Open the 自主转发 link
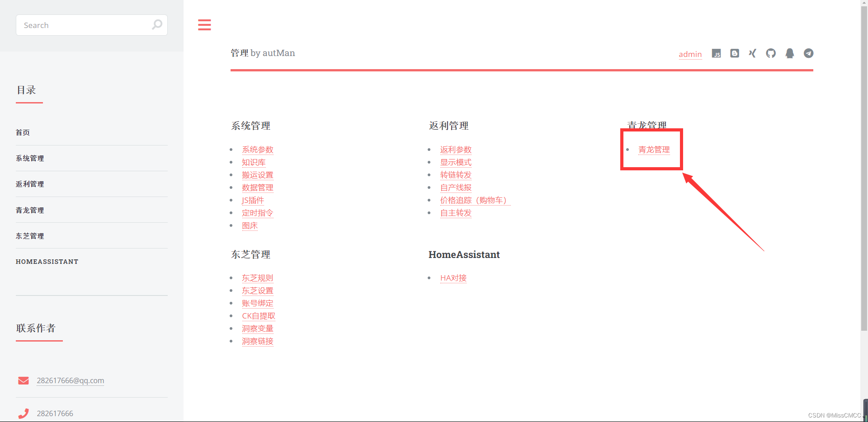 pos(456,213)
